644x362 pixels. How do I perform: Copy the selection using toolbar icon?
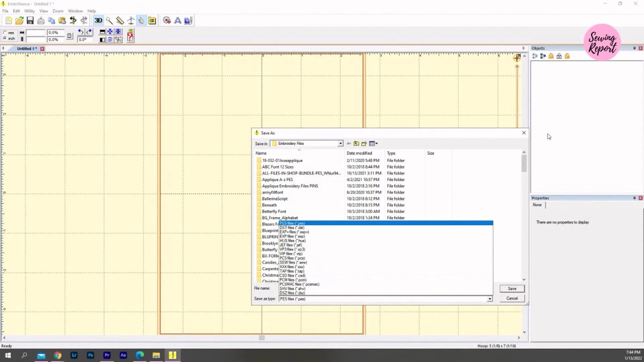(52, 21)
